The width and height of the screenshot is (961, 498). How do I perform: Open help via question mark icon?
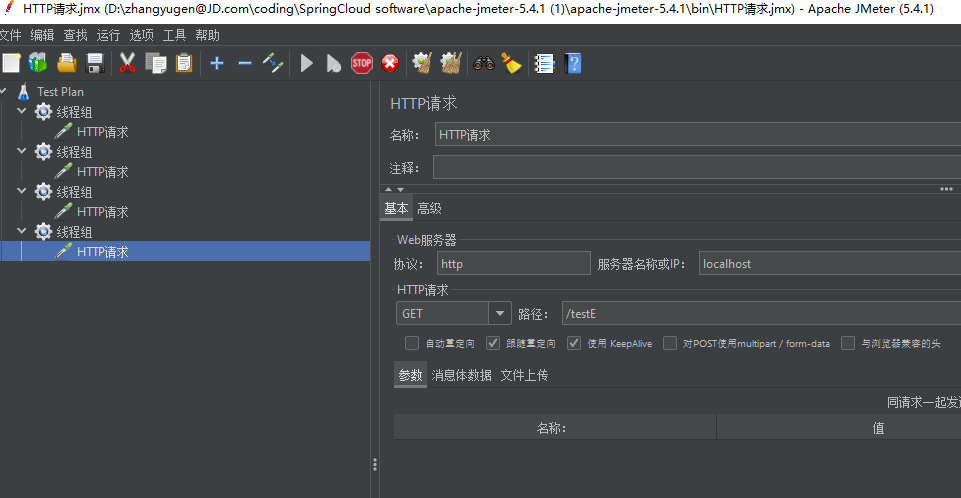[572, 63]
